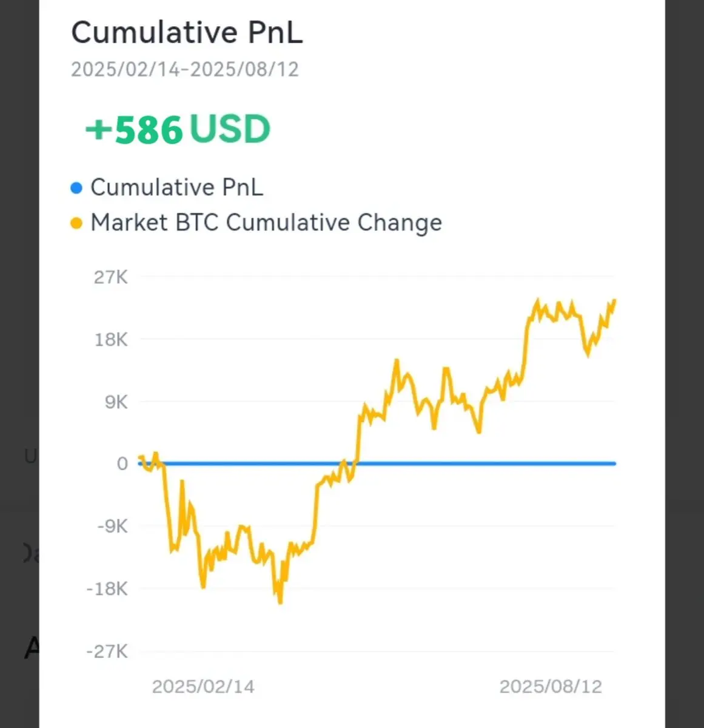704x728 pixels.
Task: Dismiss the popup by clicking the dark left backdrop
Action: (x=19, y=364)
